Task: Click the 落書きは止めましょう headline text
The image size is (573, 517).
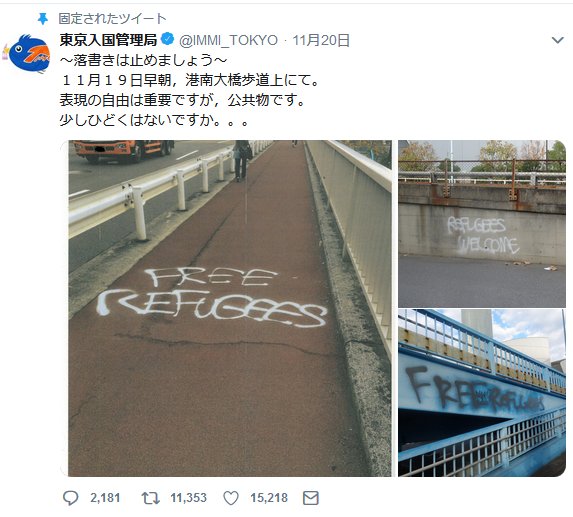Action: point(144,60)
